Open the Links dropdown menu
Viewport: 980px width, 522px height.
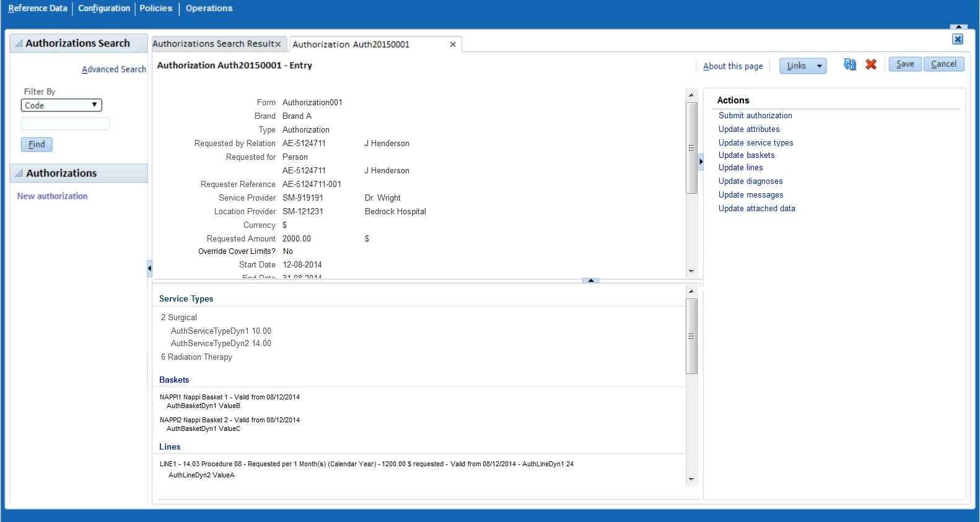(x=803, y=66)
